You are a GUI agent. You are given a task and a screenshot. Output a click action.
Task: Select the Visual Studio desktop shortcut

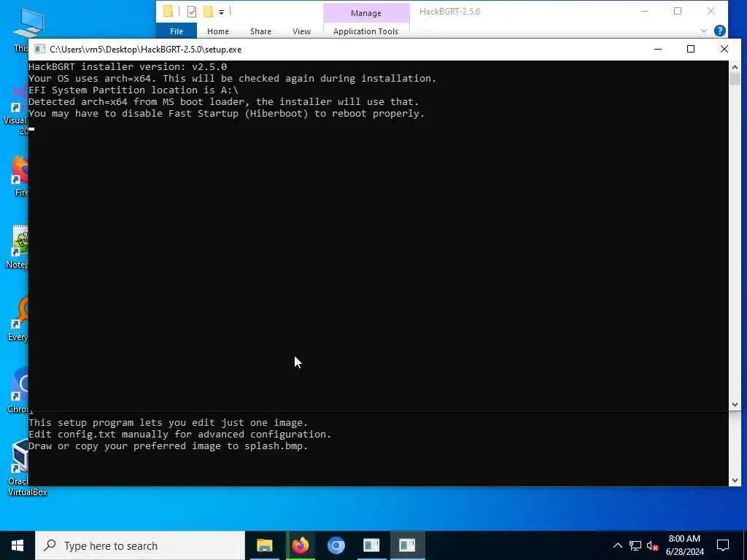click(x=17, y=111)
